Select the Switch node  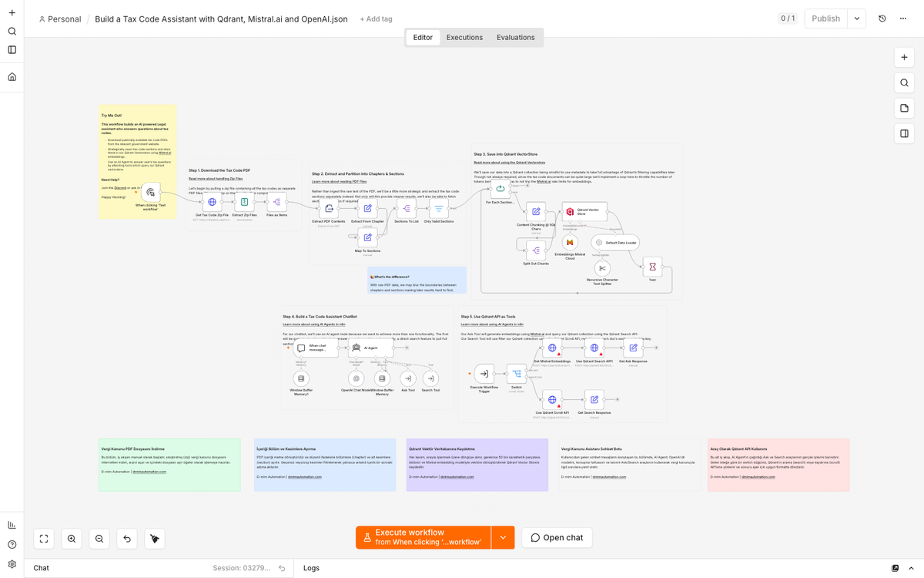(516, 374)
